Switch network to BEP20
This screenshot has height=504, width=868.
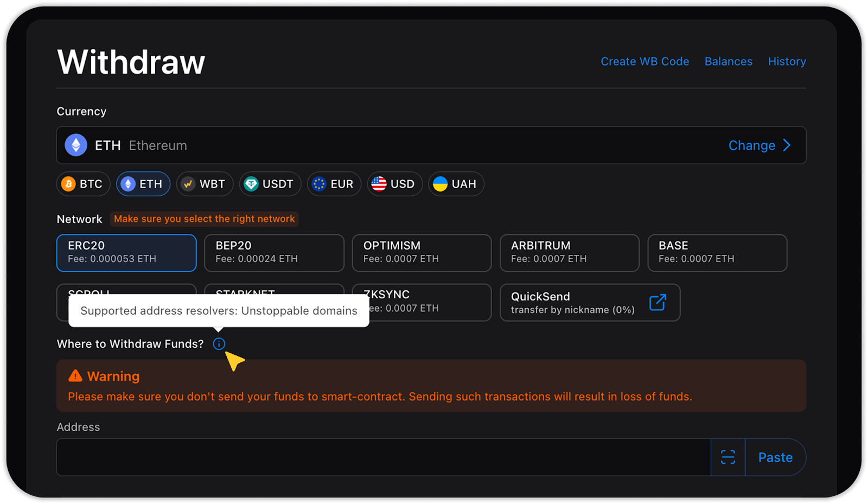pyautogui.click(x=274, y=253)
